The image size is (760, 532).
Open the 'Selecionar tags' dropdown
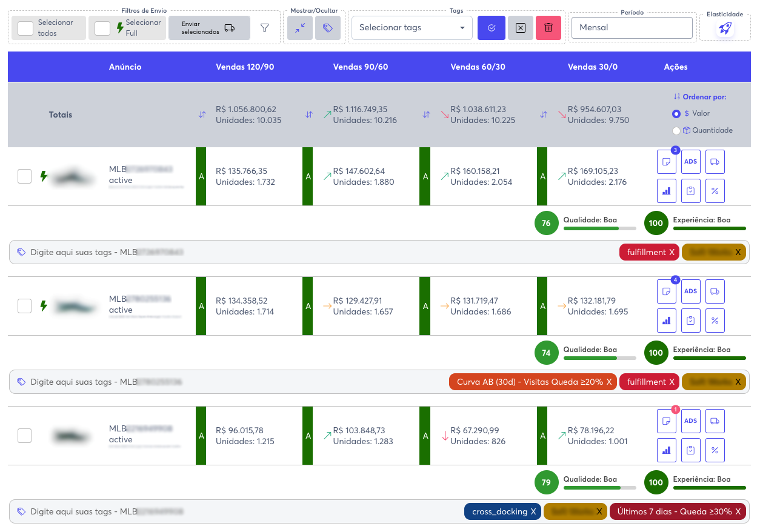pyautogui.click(x=412, y=28)
